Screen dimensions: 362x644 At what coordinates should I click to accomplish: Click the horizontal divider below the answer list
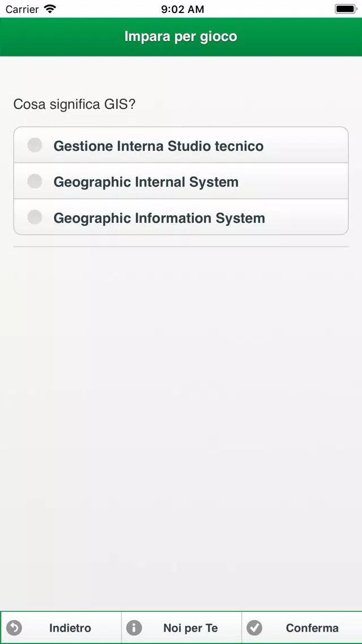pyautogui.click(x=181, y=247)
